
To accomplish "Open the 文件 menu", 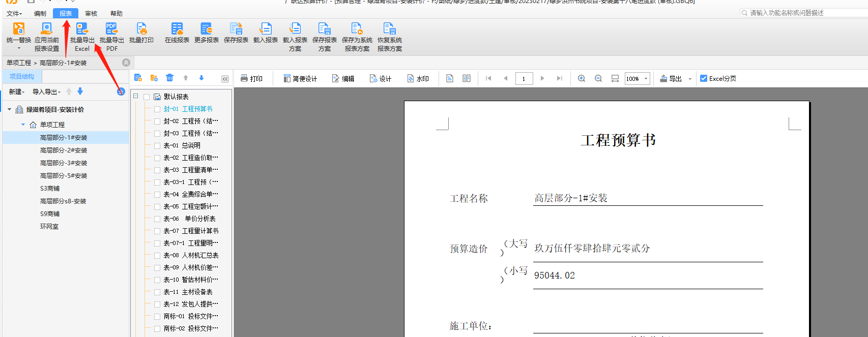I will pos(14,14).
